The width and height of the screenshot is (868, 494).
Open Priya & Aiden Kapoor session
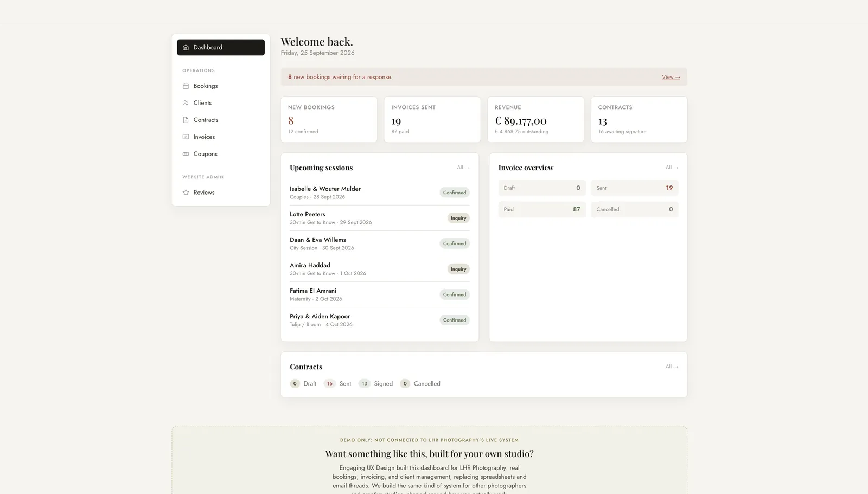(x=380, y=320)
